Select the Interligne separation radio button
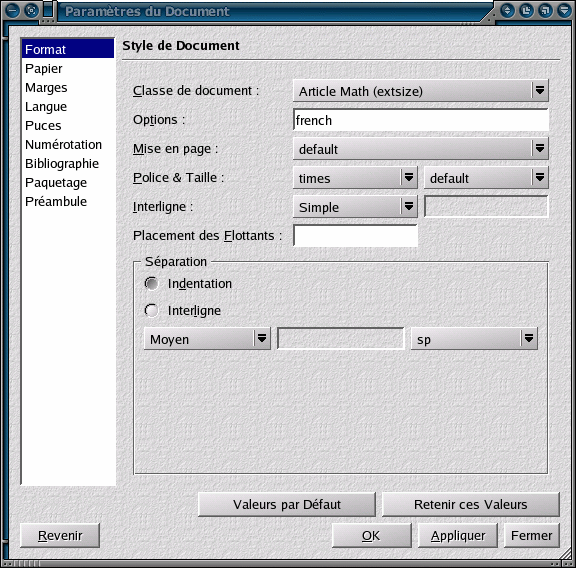The image size is (576, 568). [x=151, y=311]
